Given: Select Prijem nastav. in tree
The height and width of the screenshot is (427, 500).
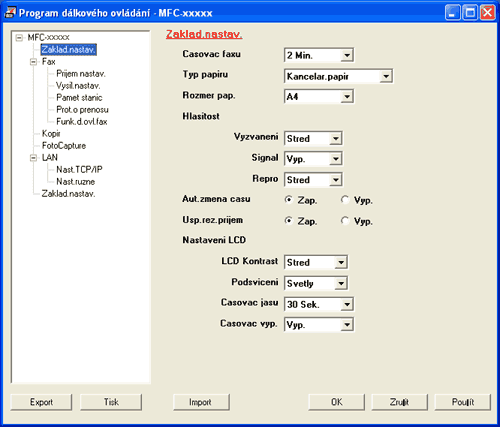Looking at the screenshot, I should pyautogui.click(x=81, y=74).
